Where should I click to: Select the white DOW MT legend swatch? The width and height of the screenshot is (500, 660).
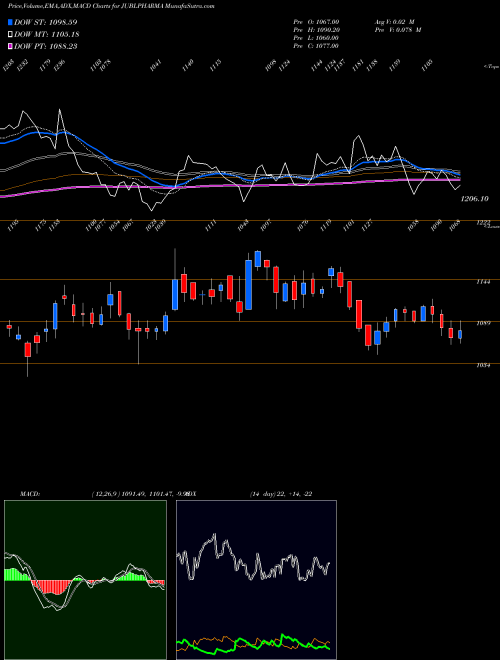tap(10, 35)
